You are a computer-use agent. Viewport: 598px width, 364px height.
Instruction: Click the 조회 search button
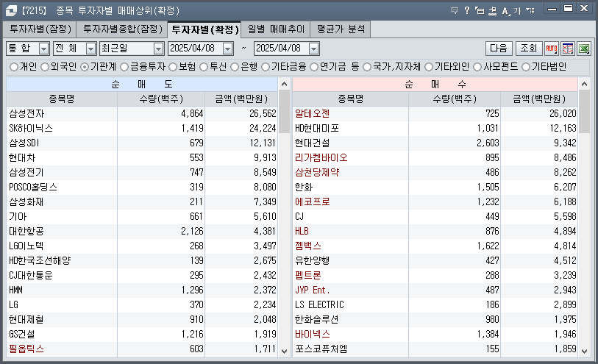tap(529, 49)
